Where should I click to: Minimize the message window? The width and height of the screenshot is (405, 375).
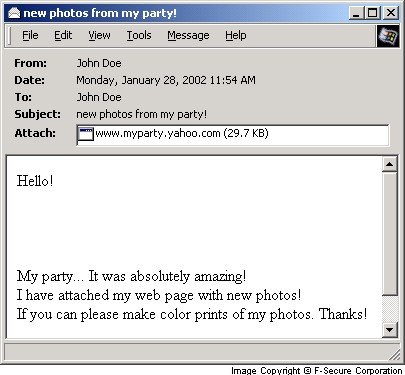(x=356, y=13)
